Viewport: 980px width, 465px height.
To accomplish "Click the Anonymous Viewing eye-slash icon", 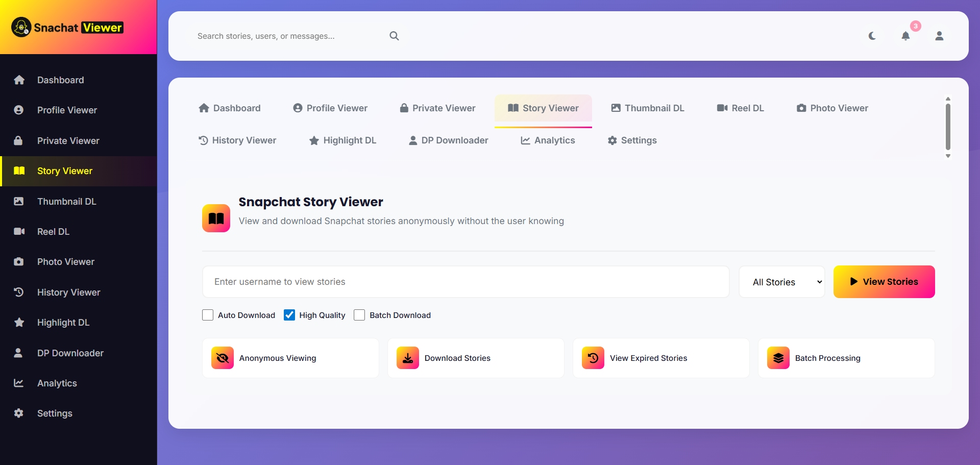I will 223,358.
